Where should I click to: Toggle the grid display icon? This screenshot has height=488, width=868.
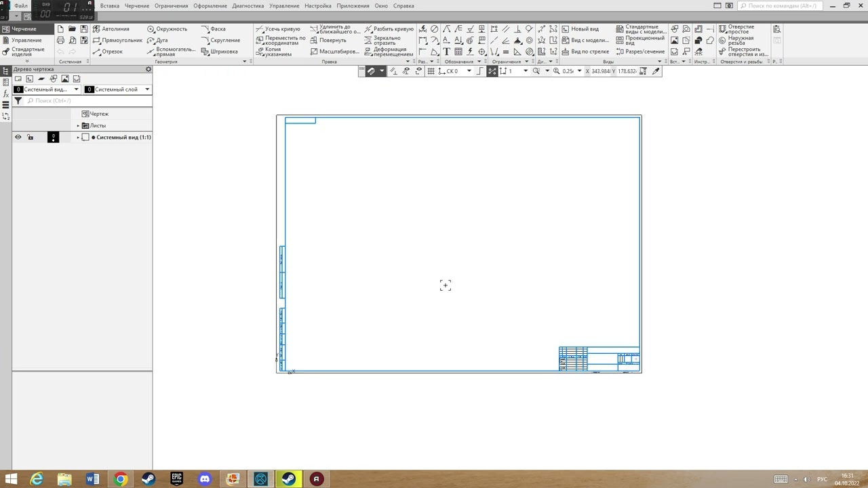[x=431, y=71]
